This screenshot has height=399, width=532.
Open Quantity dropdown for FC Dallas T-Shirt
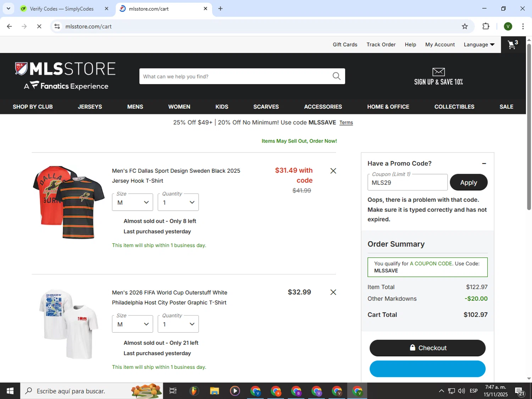178,202
